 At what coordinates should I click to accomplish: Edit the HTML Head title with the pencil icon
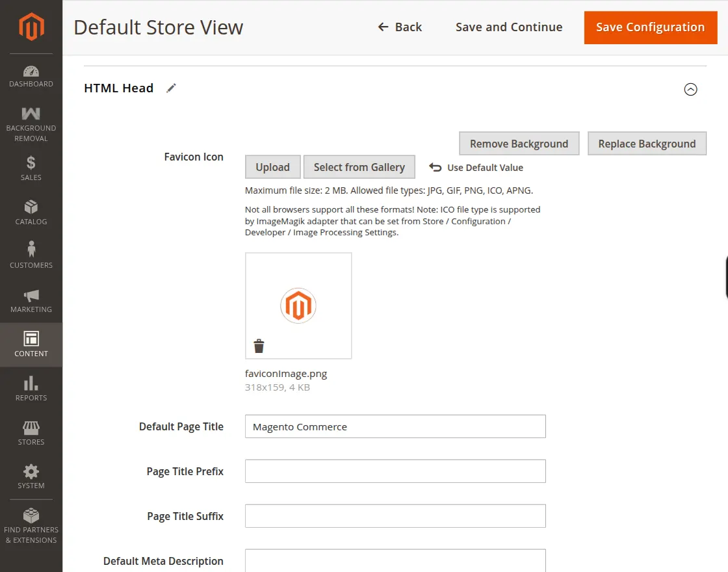(171, 88)
